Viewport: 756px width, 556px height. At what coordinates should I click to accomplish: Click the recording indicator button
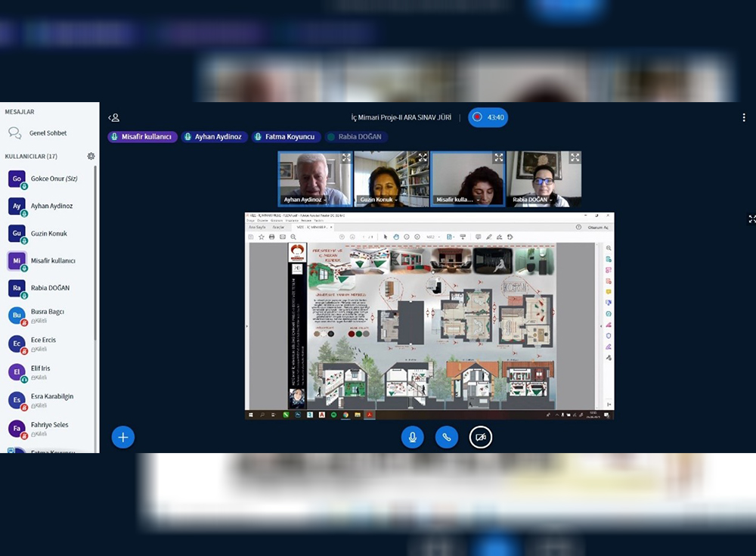pyautogui.click(x=488, y=118)
